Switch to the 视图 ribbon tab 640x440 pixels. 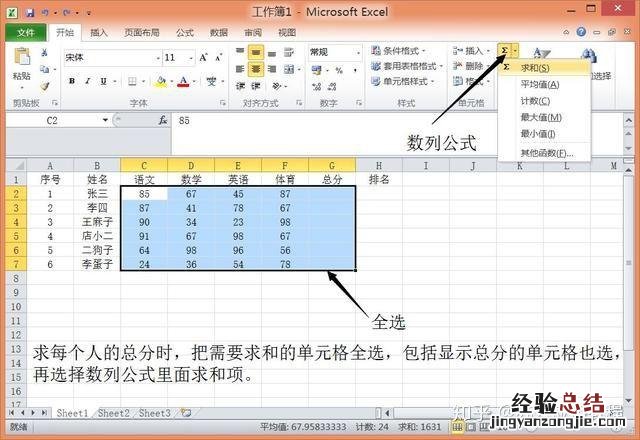tap(287, 33)
